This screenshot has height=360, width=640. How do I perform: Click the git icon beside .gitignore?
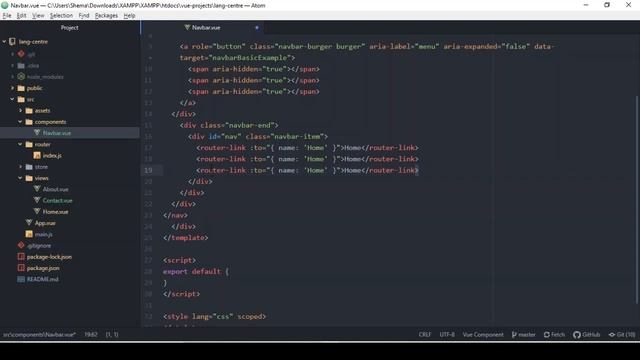pyautogui.click(x=21, y=245)
